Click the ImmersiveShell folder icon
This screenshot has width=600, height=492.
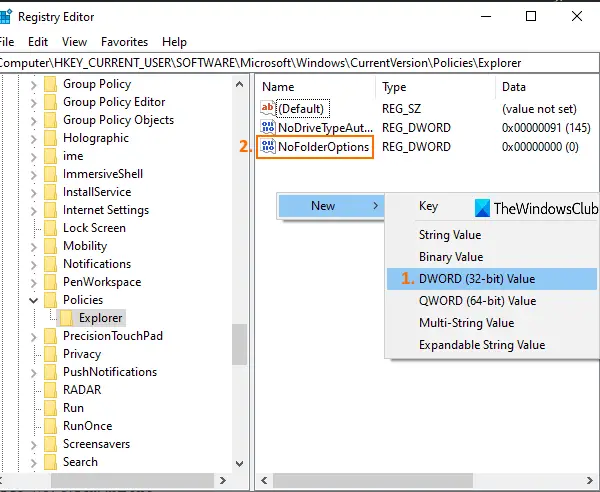click(x=51, y=174)
